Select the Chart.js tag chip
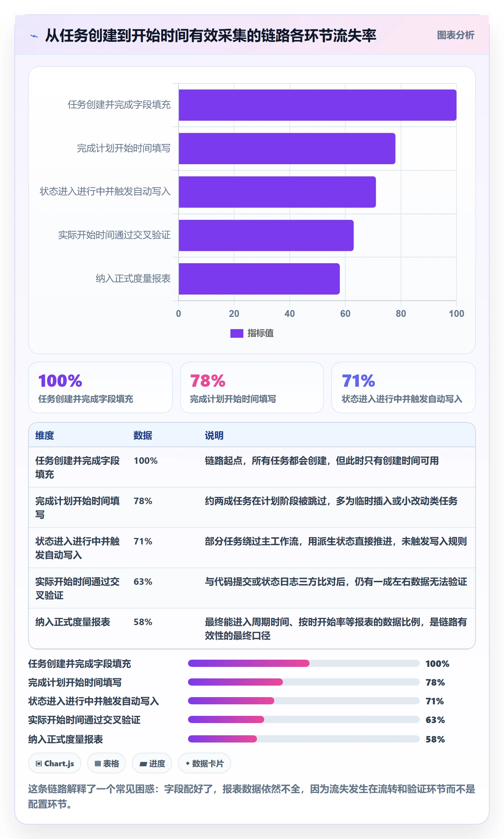The height and width of the screenshot is (839, 504). (55, 763)
